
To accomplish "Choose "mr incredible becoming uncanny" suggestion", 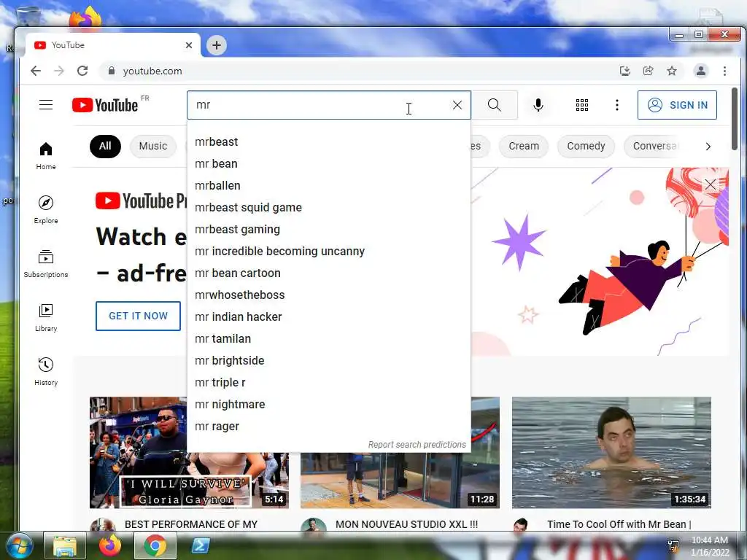I will click(329, 252).
